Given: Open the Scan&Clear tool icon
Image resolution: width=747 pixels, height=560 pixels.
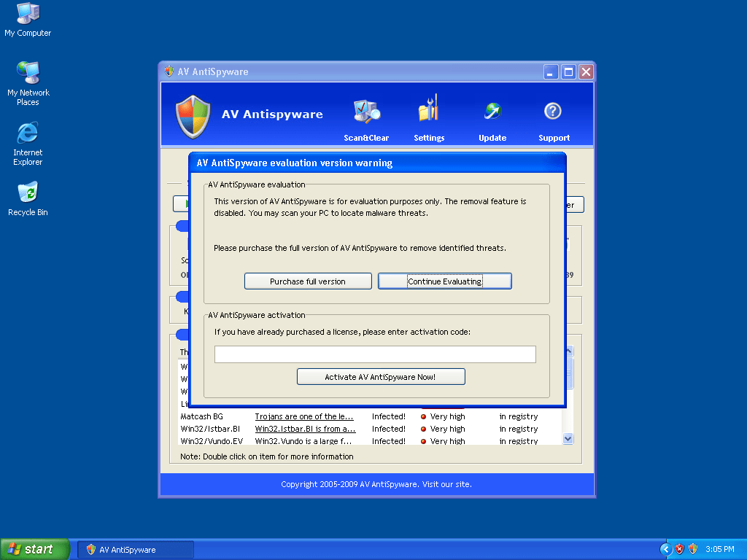Looking at the screenshot, I should point(366,112).
